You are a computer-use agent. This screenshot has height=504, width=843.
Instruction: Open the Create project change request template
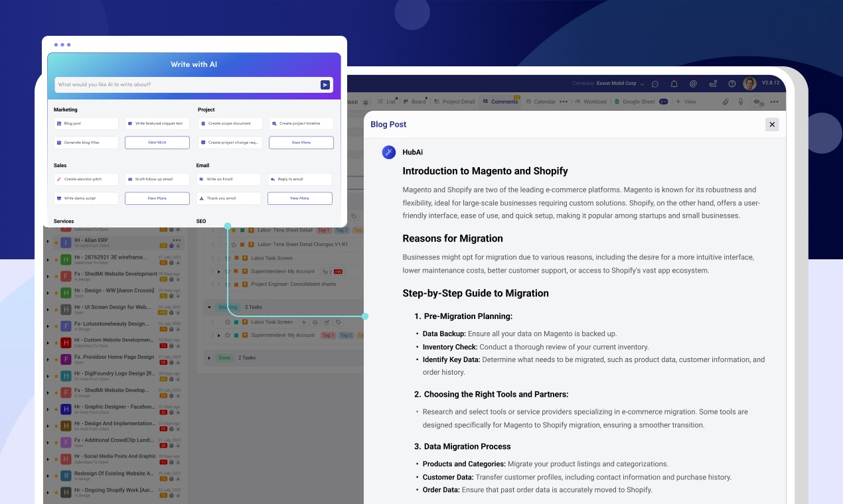point(230,143)
